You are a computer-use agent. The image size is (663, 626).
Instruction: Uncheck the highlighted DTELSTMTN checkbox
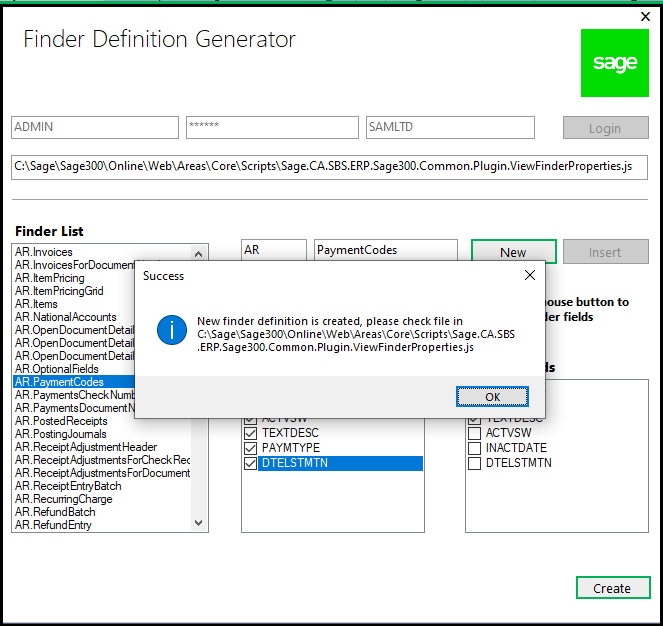250,463
